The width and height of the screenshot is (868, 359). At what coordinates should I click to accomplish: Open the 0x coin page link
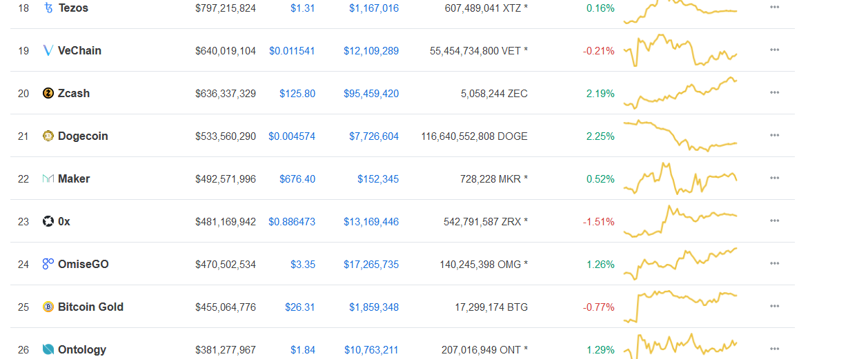(64, 221)
